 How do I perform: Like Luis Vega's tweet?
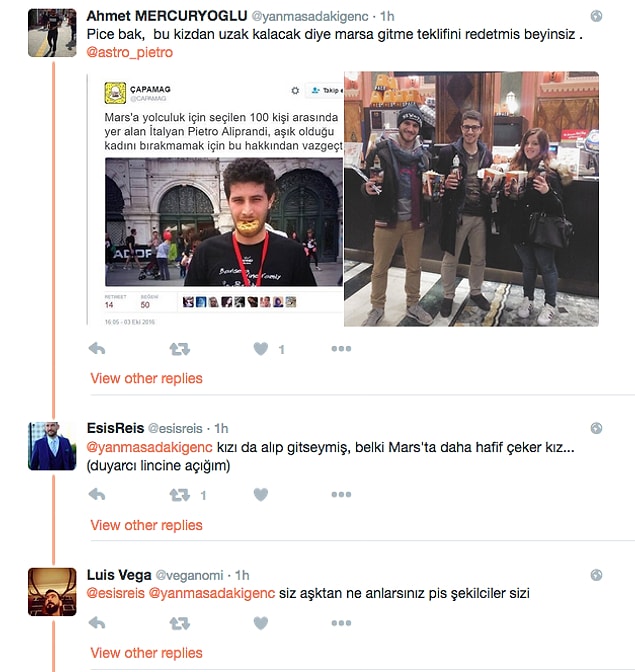pos(261,623)
